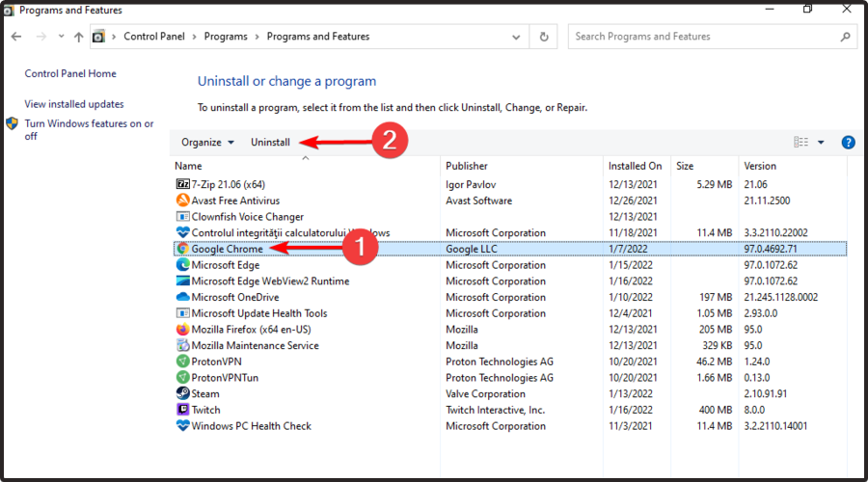Viewport: 868px width, 482px height.
Task: Click the Avast Free Antivirus icon
Action: coord(183,201)
